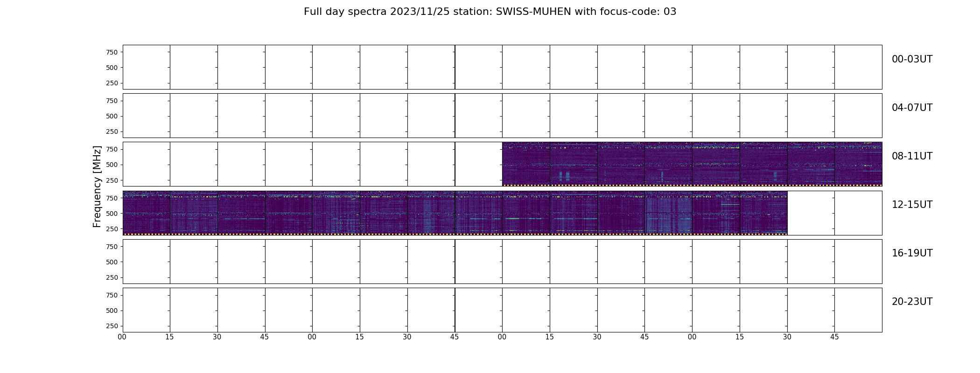Select the 12-15UT row label
The image size is (980, 373).
(912, 205)
